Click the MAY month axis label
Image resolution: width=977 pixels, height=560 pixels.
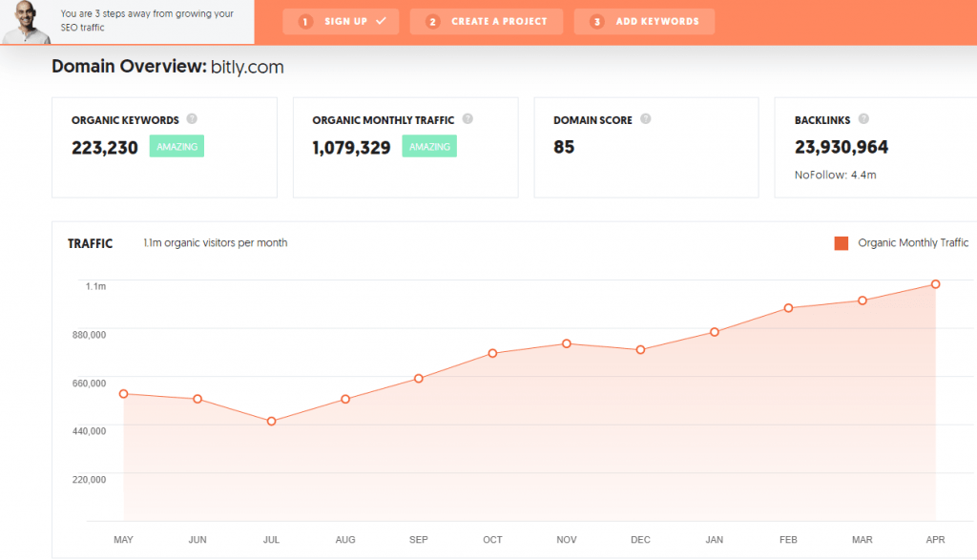click(123, 539)
